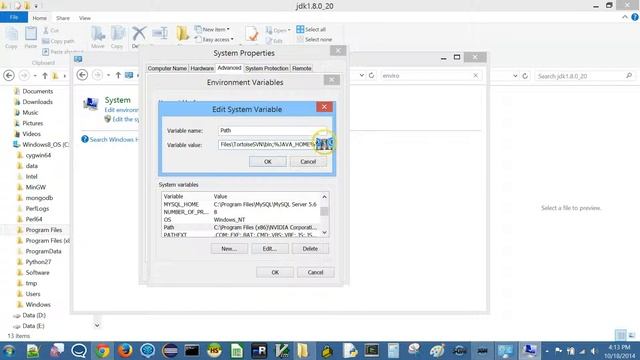Click Edit... under System variables
The image size is (640, 360).
coord(270,249)
